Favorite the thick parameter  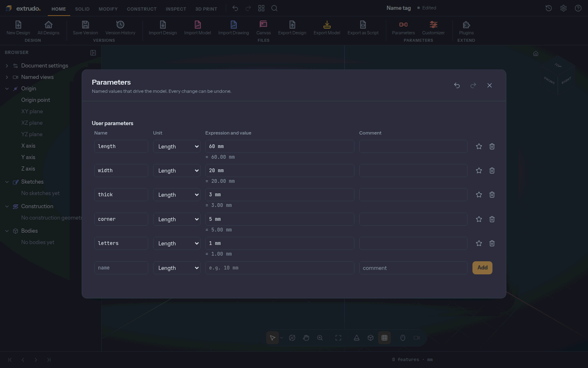[x=479, y=195]
